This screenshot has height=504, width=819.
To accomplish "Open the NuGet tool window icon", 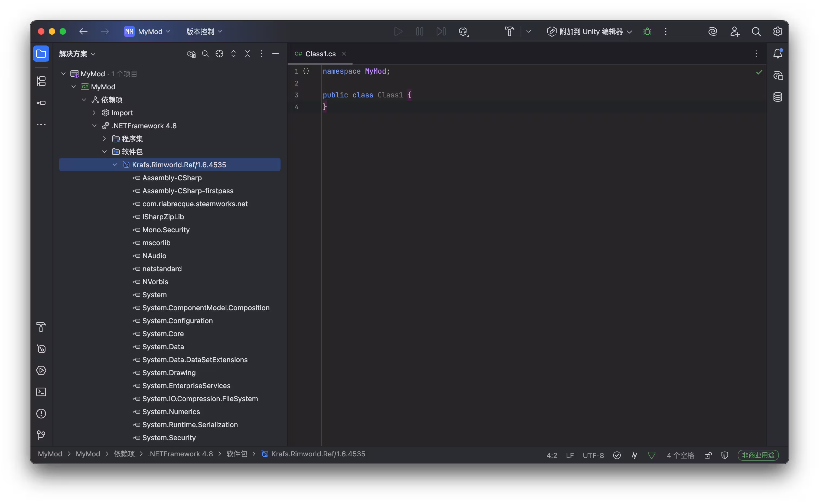I will [41, 349].
